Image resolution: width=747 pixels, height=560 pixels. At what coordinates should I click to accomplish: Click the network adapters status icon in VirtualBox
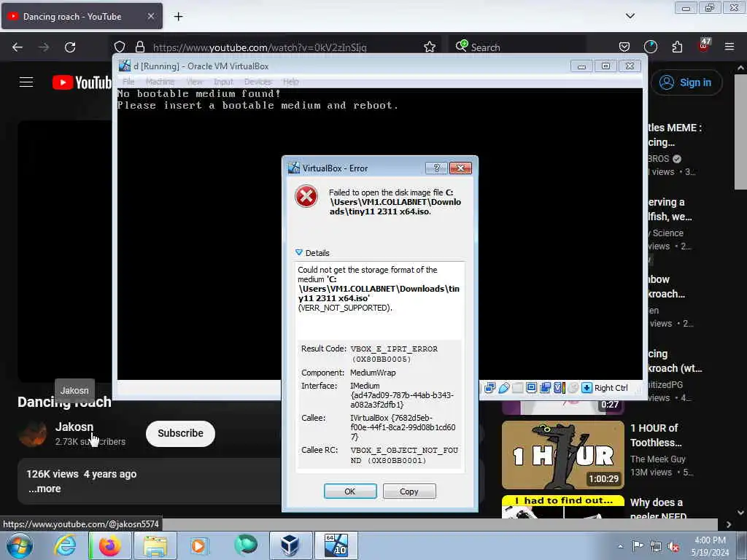coord(489,388)
